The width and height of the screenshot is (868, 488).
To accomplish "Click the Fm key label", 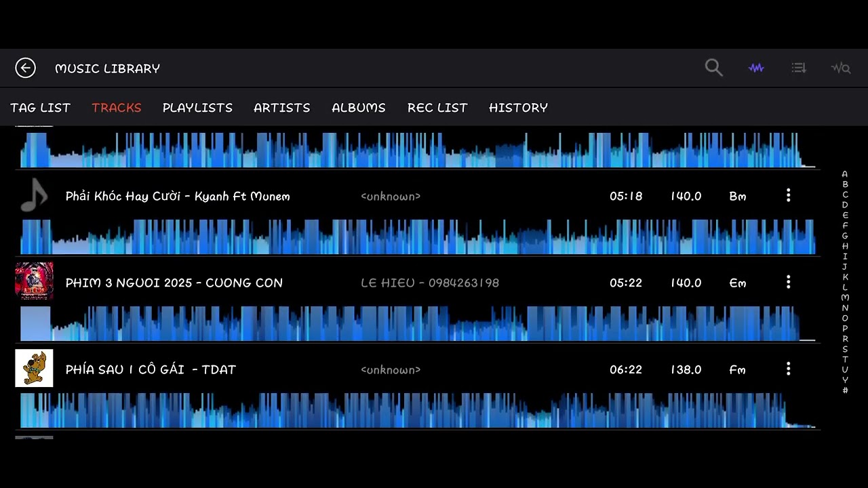I will [738, 369].
